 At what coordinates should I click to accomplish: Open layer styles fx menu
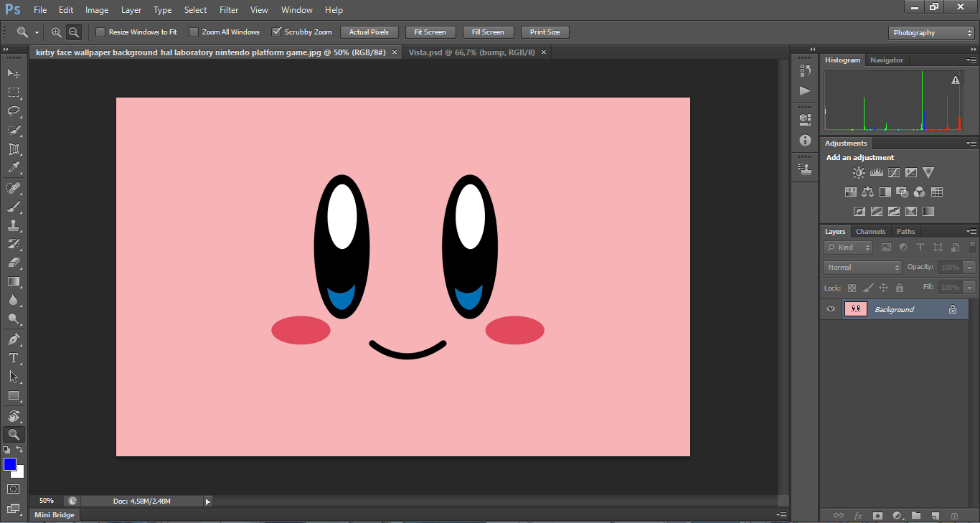858,515
